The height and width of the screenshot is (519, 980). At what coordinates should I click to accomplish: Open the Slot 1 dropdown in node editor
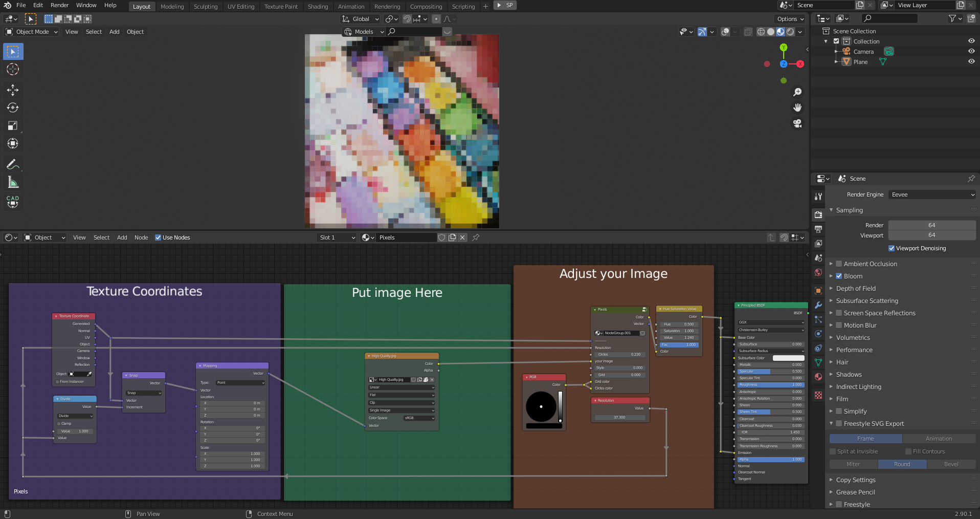(336, 237)
